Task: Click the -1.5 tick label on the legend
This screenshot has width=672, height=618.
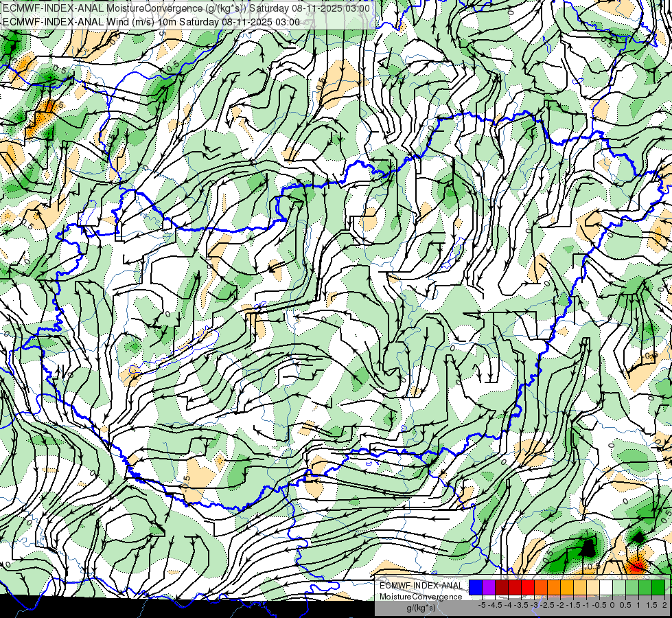Action: click(x=573, y=605)
